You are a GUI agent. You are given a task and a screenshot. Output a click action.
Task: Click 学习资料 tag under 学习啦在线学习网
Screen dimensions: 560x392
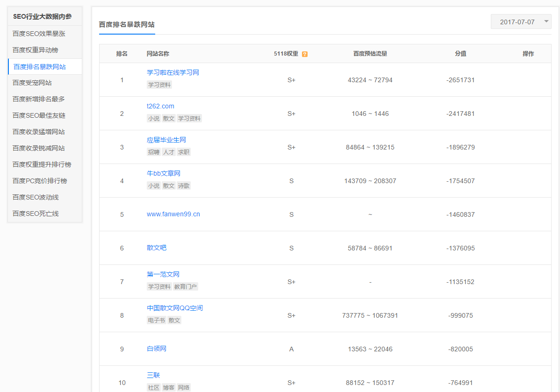tap(159, 85)
